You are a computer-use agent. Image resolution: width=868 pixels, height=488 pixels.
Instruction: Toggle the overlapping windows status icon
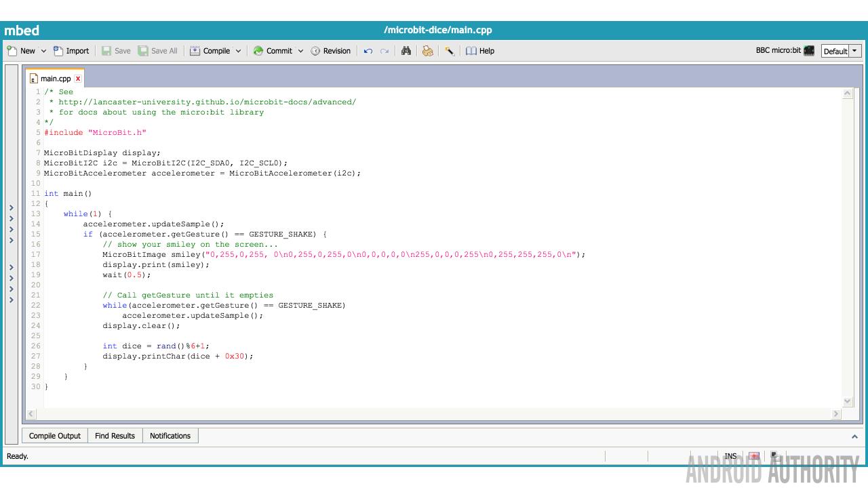776,456
